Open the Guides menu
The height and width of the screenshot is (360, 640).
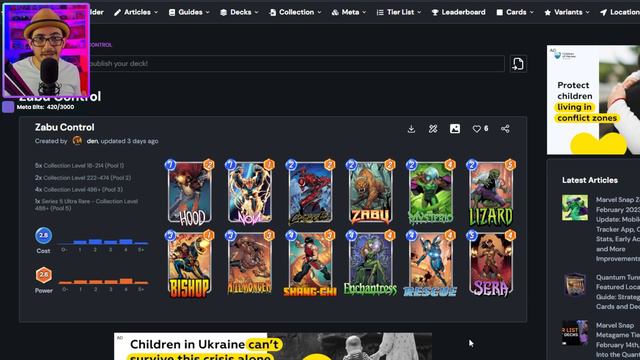(x=189, y=12)
